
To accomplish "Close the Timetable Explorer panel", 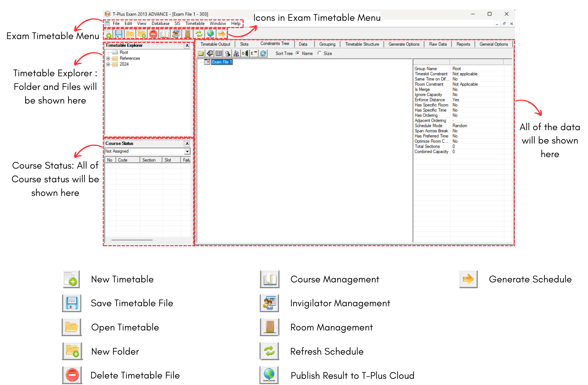I will [187, 46].
